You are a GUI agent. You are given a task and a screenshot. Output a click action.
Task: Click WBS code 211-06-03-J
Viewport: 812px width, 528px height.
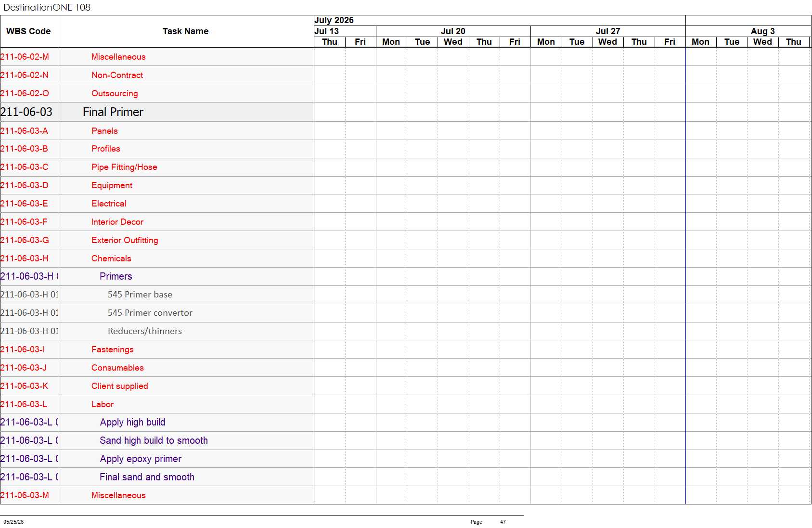point(24,368)
